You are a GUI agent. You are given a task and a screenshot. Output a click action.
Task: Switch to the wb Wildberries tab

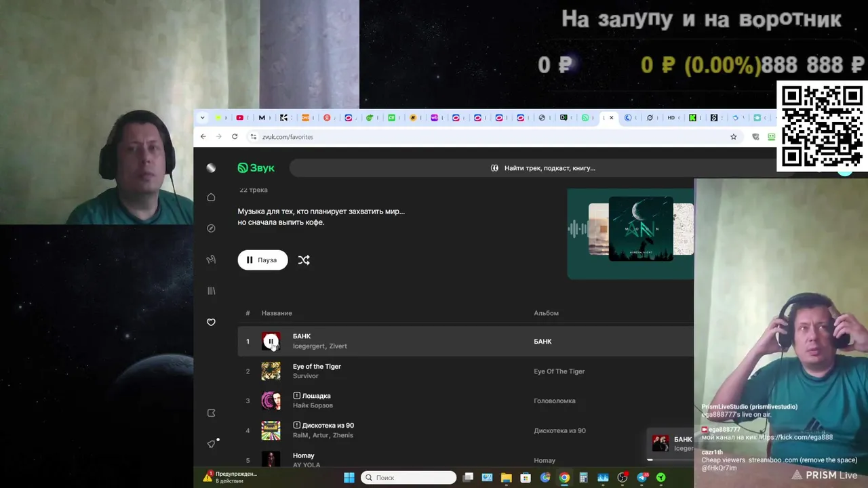tap(435, 117)
